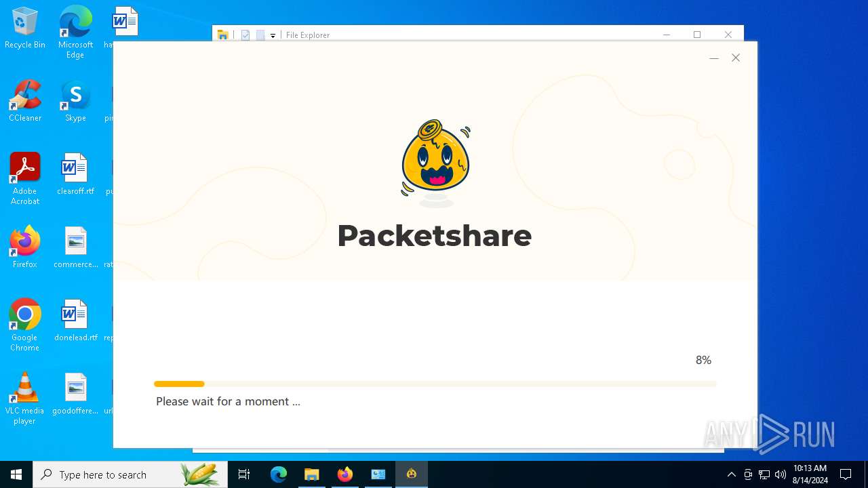Open the Windows Start menu
The width and height of the screenshot is (868, 488).
(16, 474)
